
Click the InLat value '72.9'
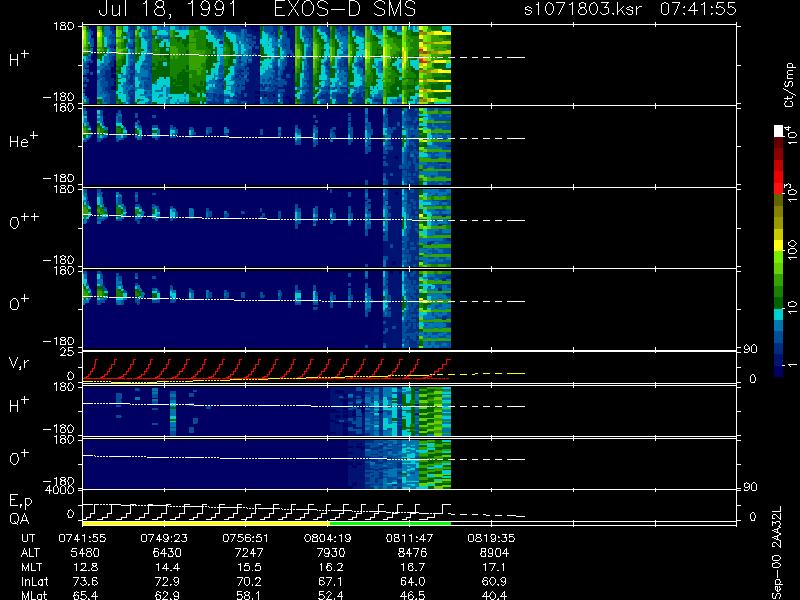click(168, 581)
